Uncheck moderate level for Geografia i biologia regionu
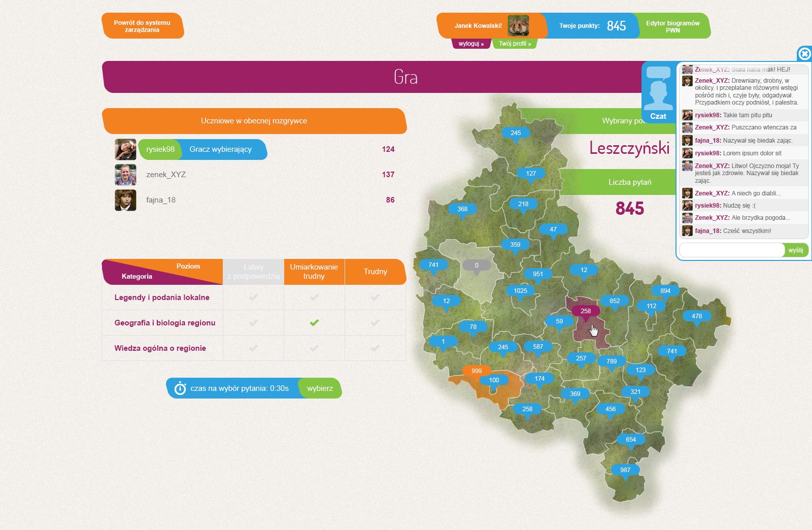This screenshot has width=812, height=530. click(314, 323)
